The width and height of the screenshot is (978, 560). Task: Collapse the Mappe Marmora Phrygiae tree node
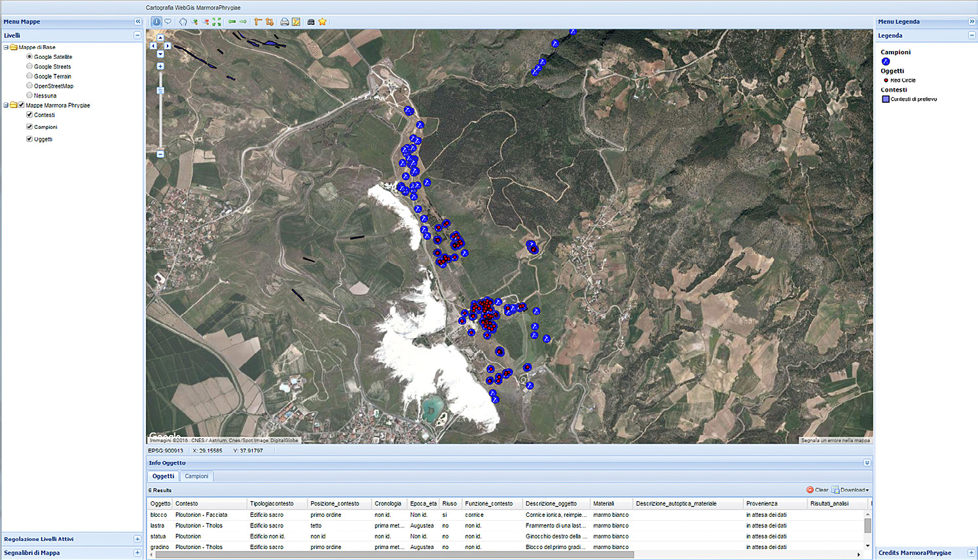pyautogui.click(x=6, y=105)
